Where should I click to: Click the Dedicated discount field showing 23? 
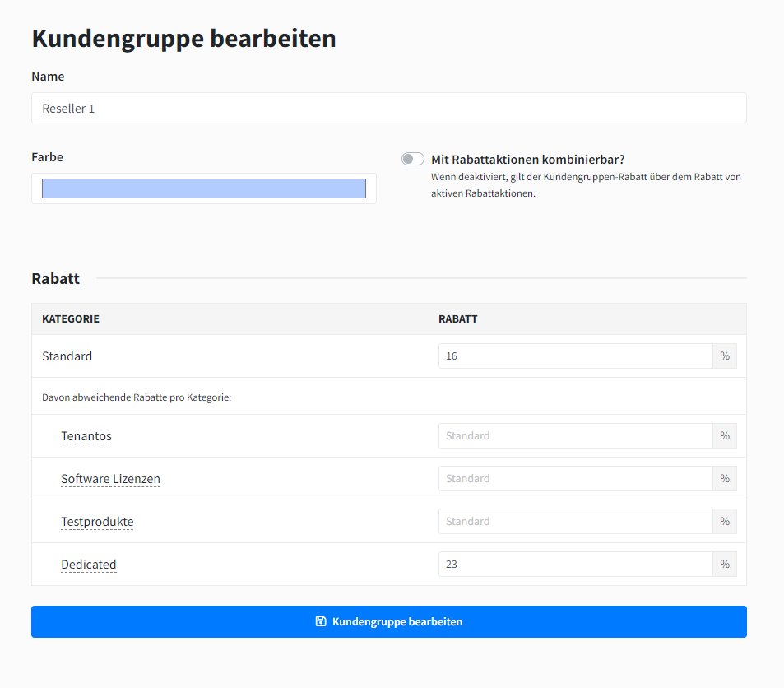coord(575,565)
